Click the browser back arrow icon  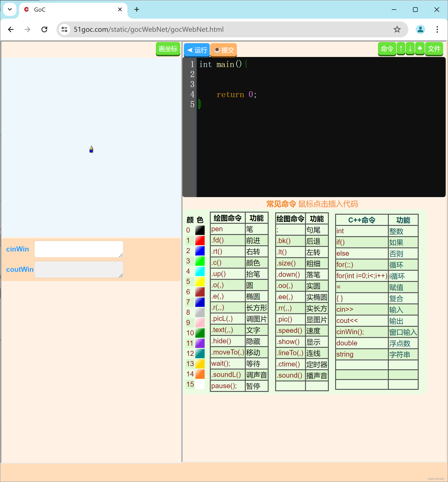(x=11, y=29)
